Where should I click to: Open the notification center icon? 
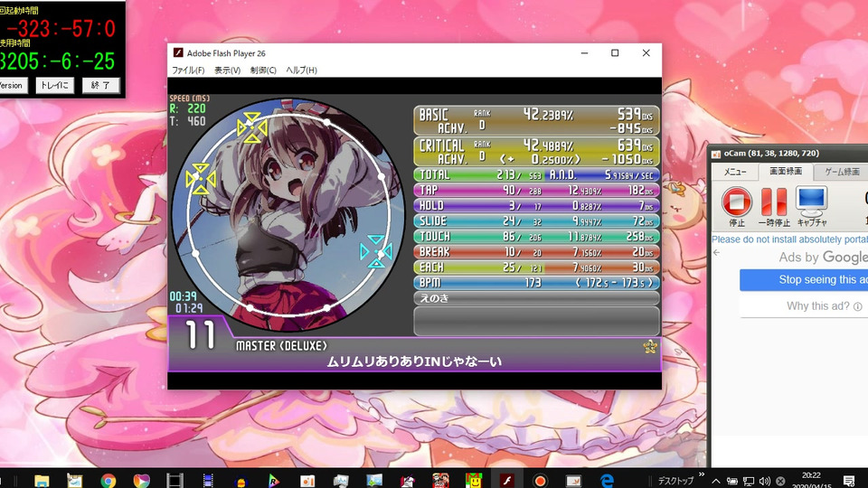(x=849, y=481)
